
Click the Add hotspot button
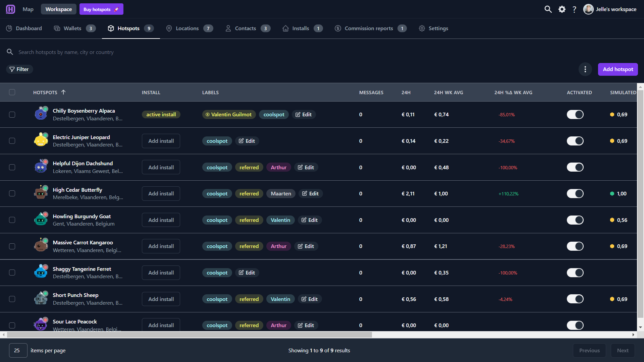pos(618,69)
